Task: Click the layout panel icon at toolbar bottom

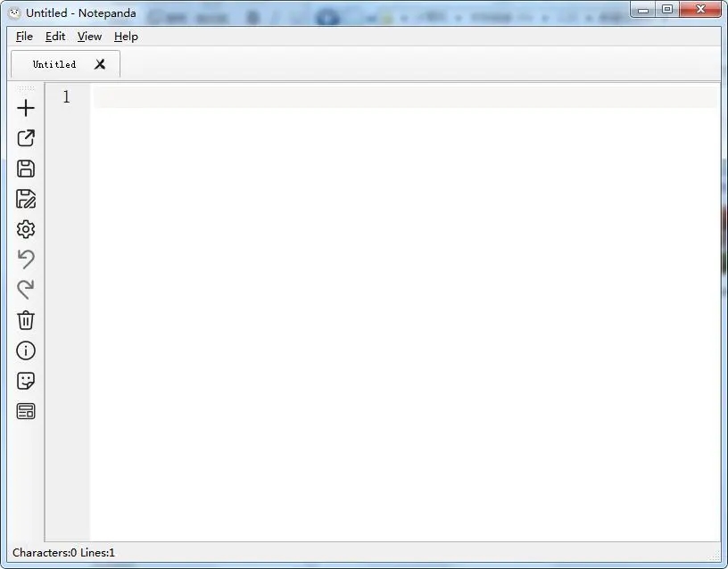Action: pos(26,411)
